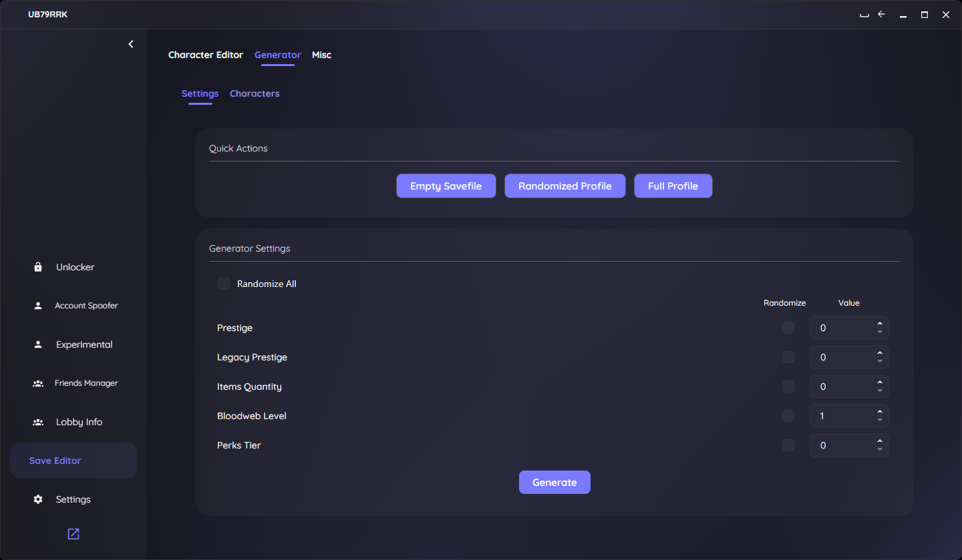Increase the Bloodweb Level value with up arrow
Image resolution: width=962 pixels, height=560 pixels.
[880, 412]
